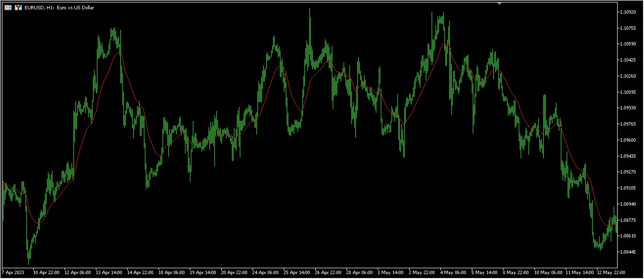
Task: Click the gray chart shift triangle marker
Action: (x=499, y=3)
